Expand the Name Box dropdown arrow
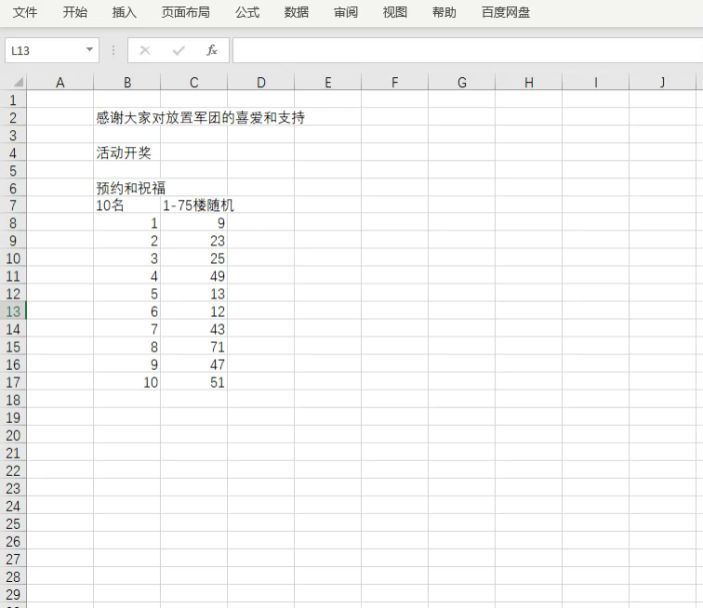 (90, 50)
